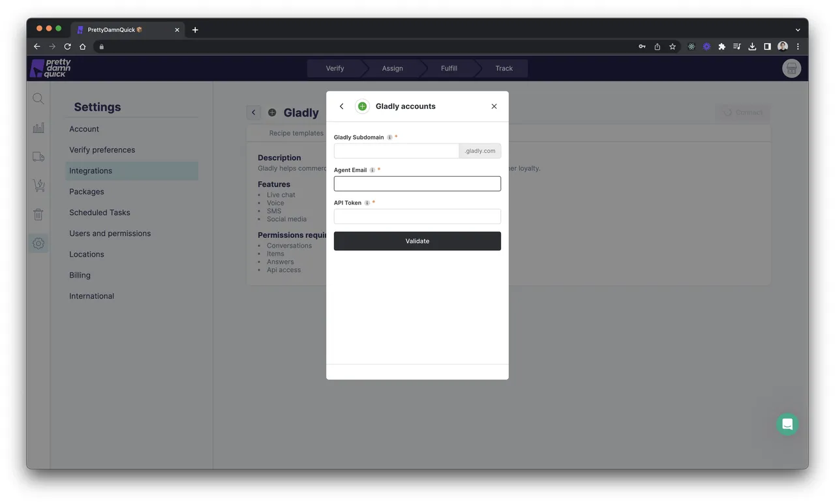Open the Chrome three-dot menu
Image resolution: width=835 pixels, height=504 pixels.
[x=798, y=46]
